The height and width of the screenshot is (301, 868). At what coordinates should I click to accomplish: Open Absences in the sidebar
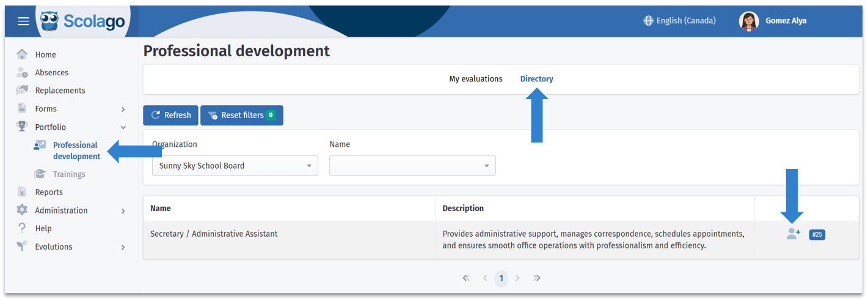pos(52,72)
